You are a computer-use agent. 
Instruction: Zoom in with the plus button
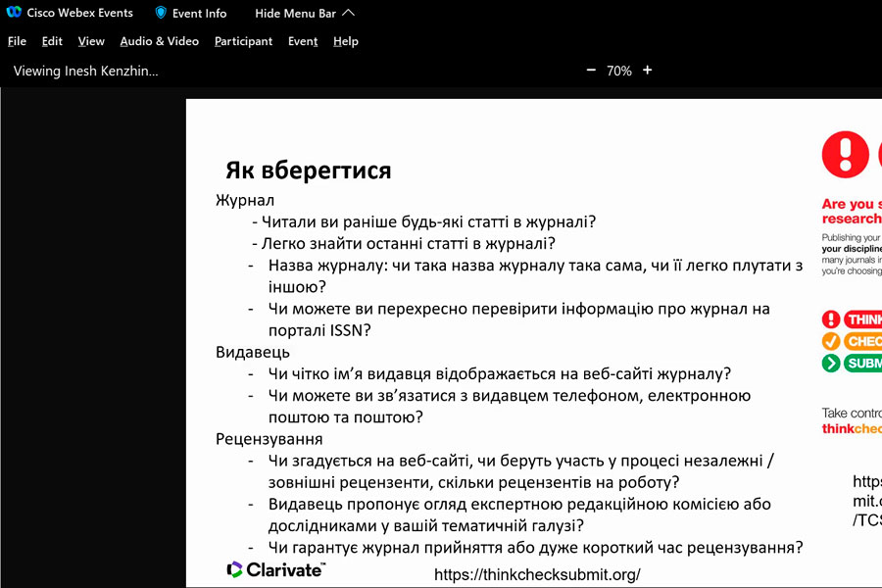pos(648,71)
